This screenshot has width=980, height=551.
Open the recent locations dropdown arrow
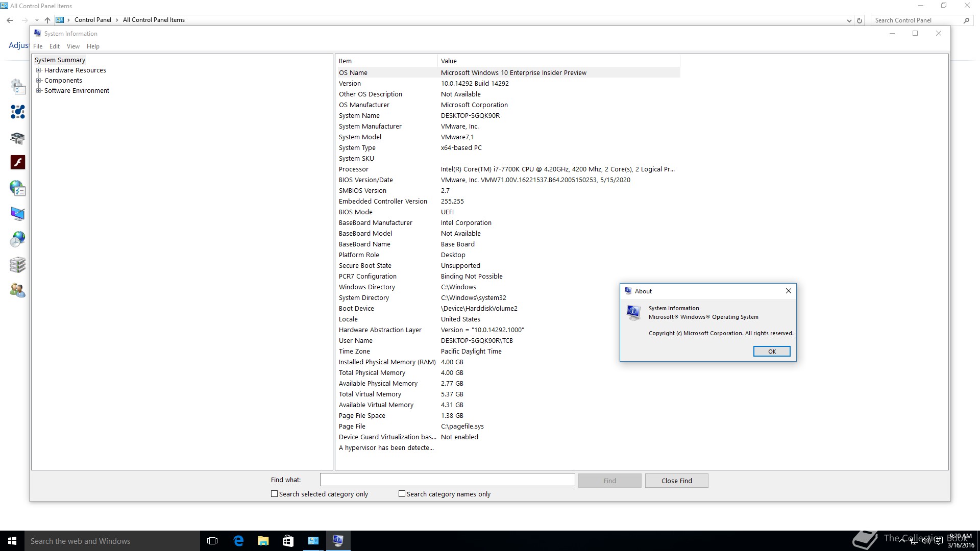37,20
